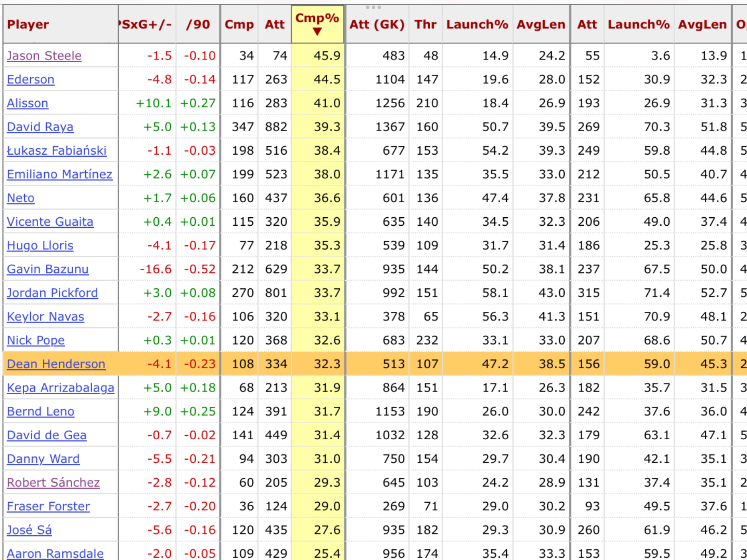Select Danny Ward's Cmp% value 31.0

coord(327,459)
